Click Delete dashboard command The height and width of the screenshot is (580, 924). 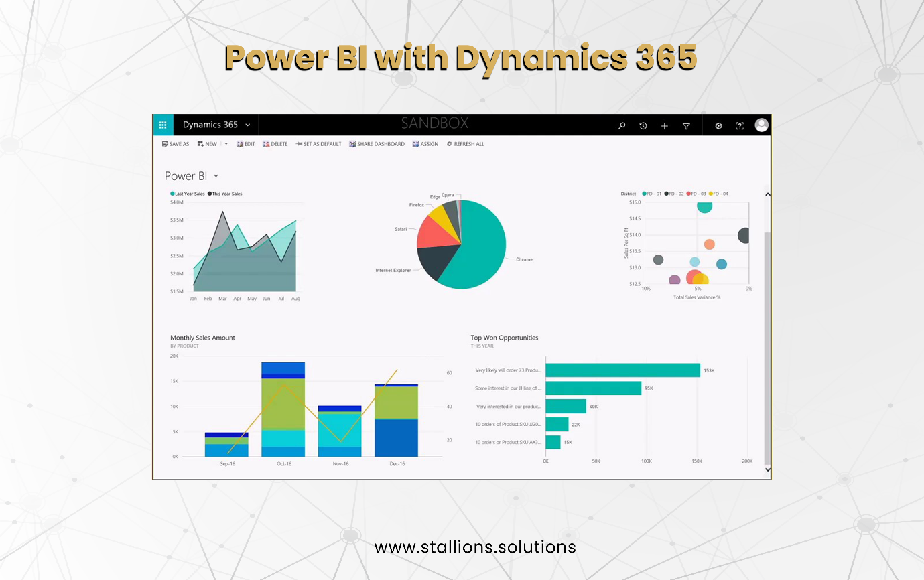[275, 144]
